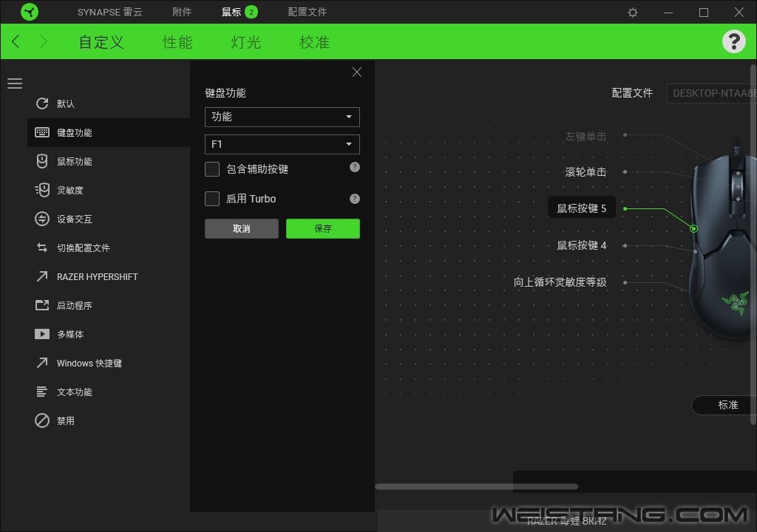The image size is (757, 532).
Task: Select the 禁用 disable icon
Action: click(42, 420)
